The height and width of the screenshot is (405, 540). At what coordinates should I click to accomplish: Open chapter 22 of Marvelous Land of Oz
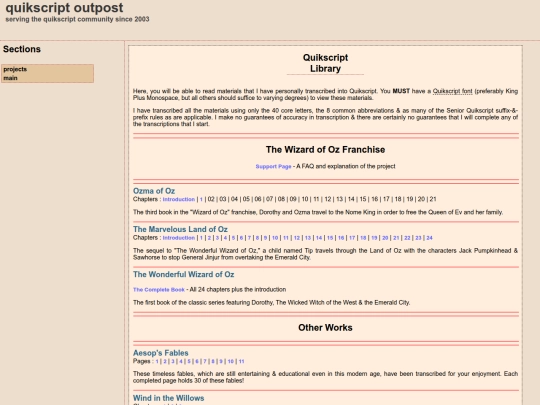[407, 238]
